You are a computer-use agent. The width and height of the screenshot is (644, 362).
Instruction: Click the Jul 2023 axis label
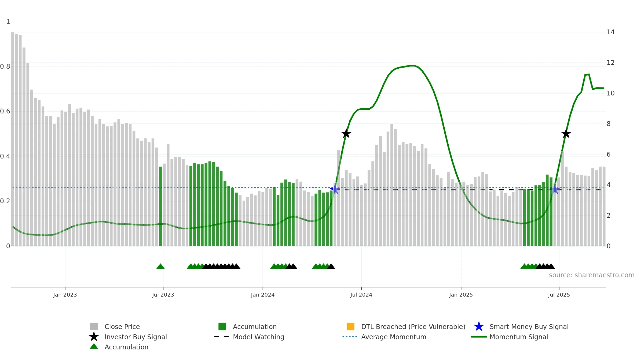click(x=163, y=295)
